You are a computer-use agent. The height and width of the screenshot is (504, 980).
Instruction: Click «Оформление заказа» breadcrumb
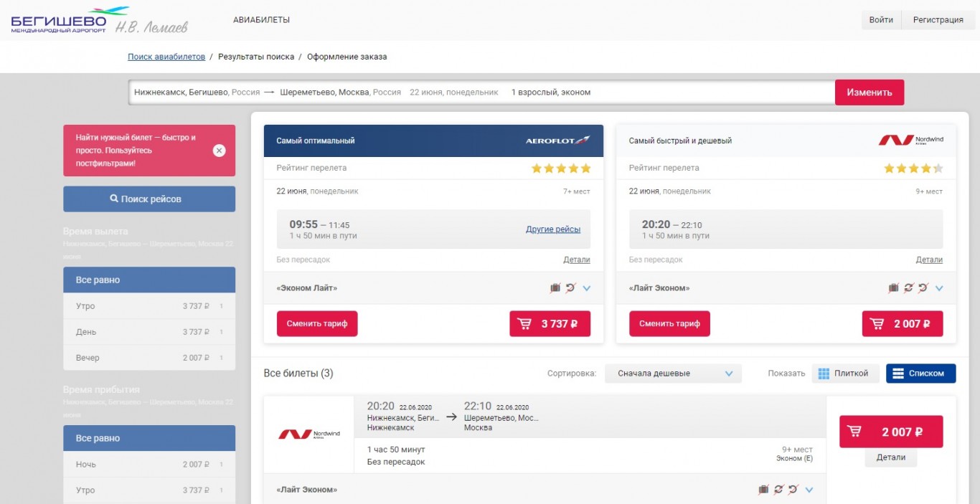tap(347, 57)
